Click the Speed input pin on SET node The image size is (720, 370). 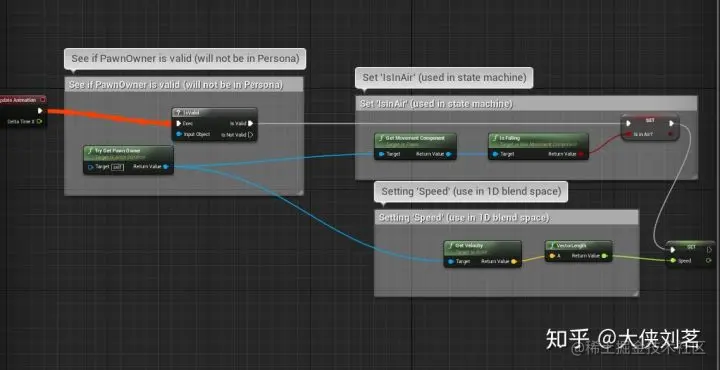tap(673, 261)
